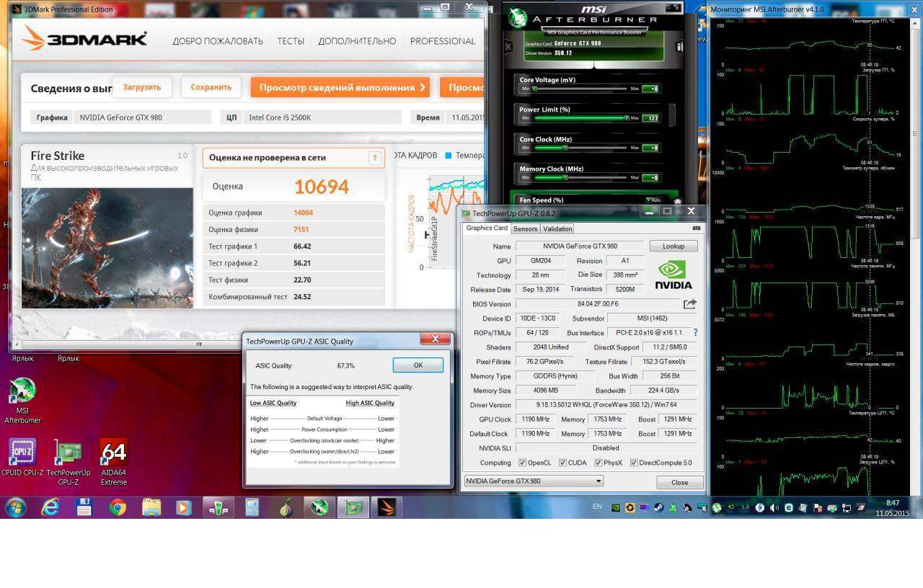Click the Fire Strike benchmark thumbnail image

click(107, 248)
